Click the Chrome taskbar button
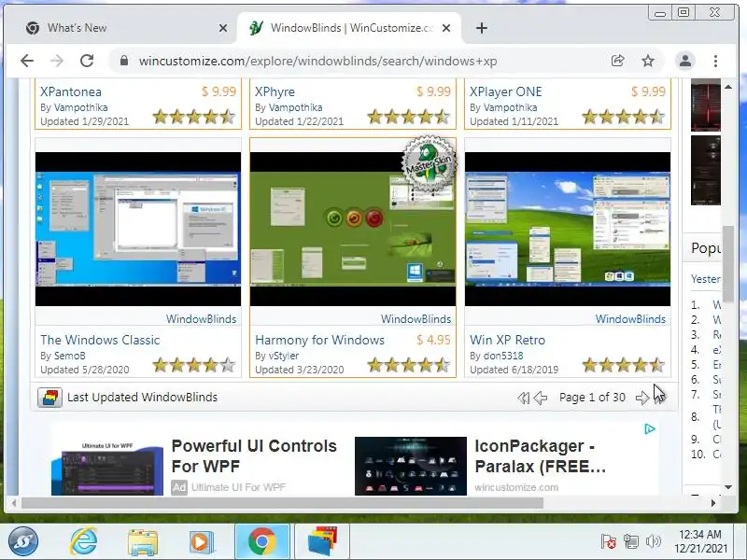This screenshot has width=747, height=560. point(262,541)
